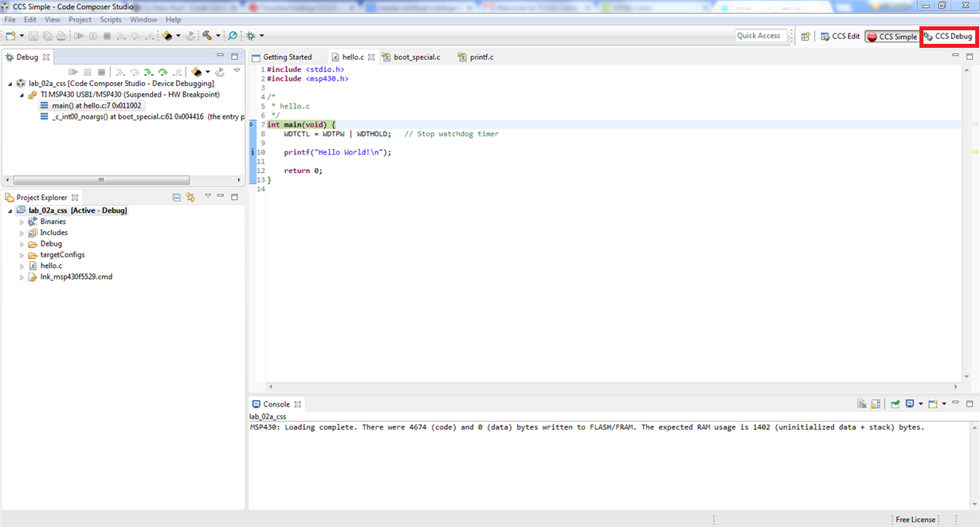Click the Open Perspective icon
Viewport: 980px width, 527px height.
(x=806, y=37)
